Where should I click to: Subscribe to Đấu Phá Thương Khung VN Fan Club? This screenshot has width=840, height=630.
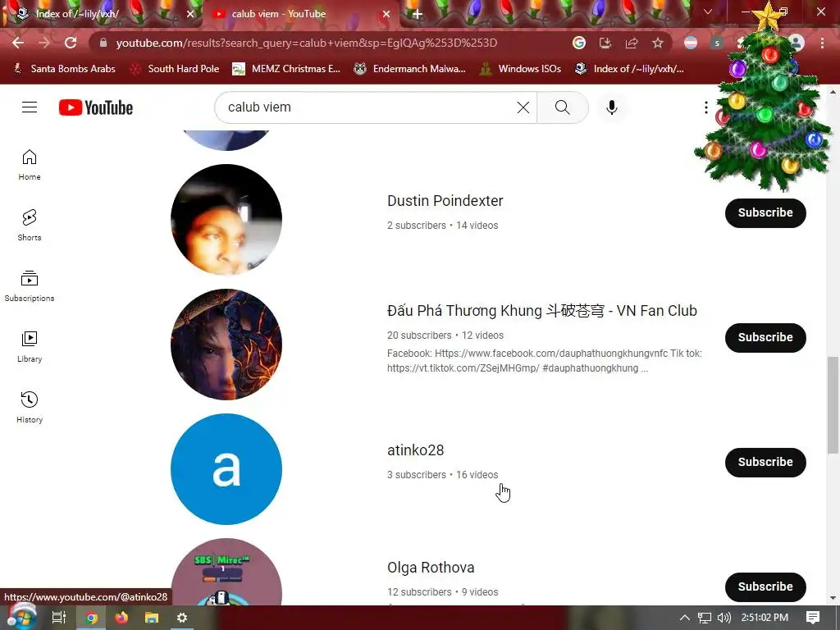[x=765, y=337]
